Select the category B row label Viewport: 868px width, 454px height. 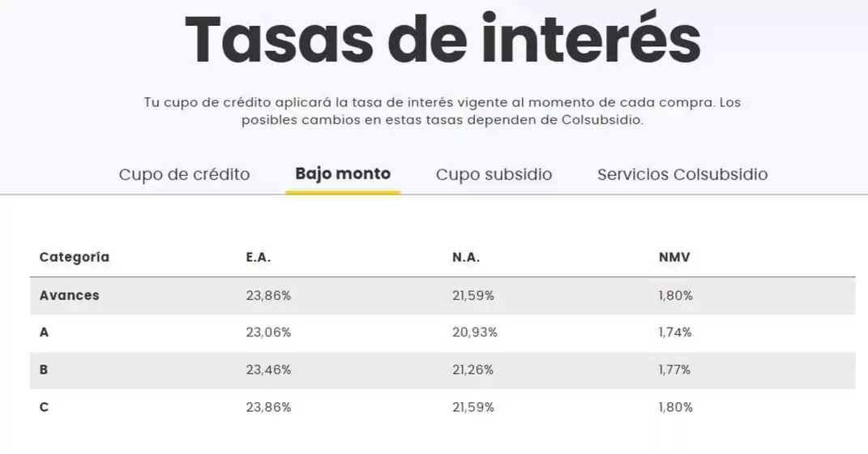(44, 370)
